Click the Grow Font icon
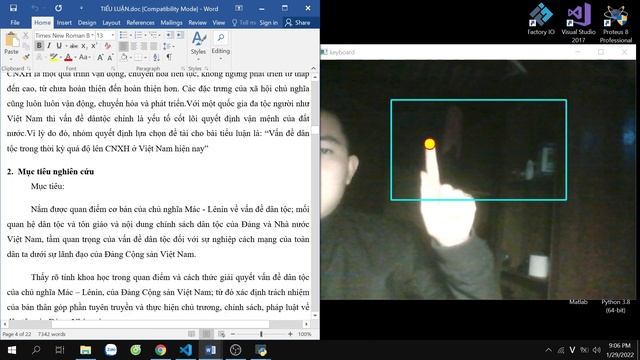 [100, 58]
